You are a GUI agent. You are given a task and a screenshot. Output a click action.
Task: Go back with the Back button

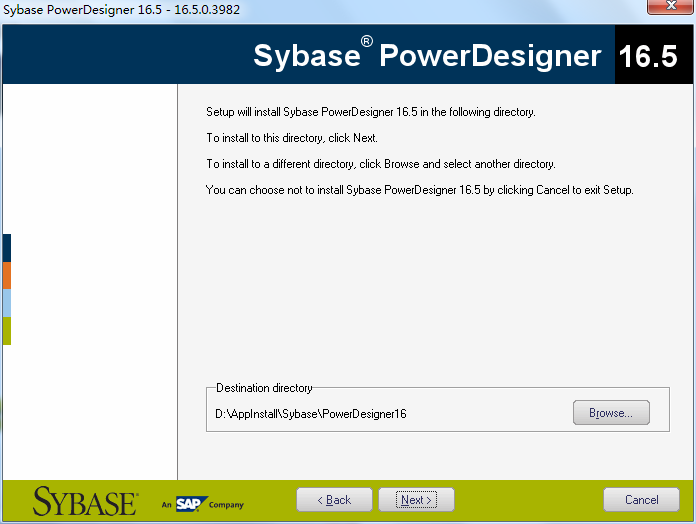334,500
